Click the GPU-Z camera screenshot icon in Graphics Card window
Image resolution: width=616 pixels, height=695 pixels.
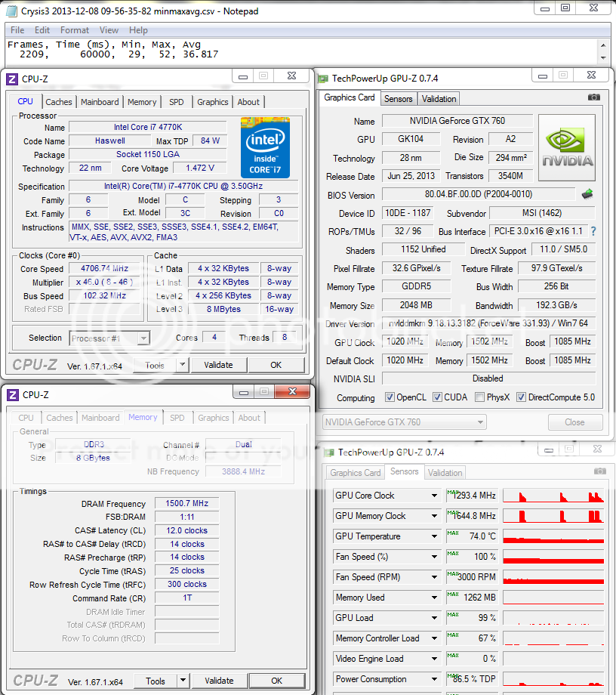tap(594, 97)
